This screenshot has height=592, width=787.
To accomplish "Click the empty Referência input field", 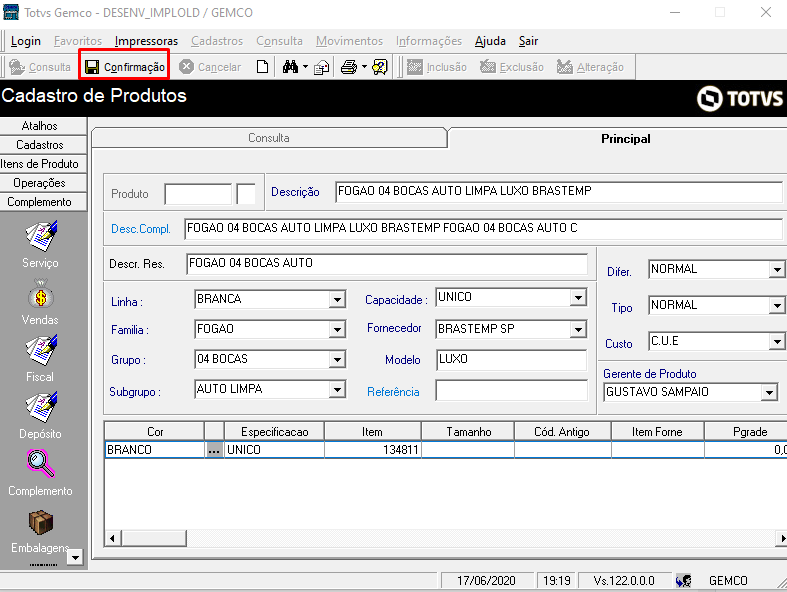I will click(511, 390).
